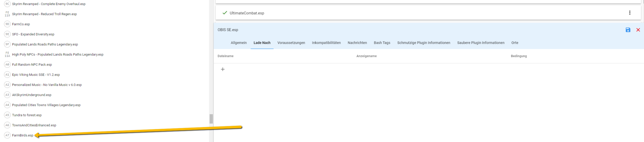Switch to the Allgemein tab

point(238,43)
